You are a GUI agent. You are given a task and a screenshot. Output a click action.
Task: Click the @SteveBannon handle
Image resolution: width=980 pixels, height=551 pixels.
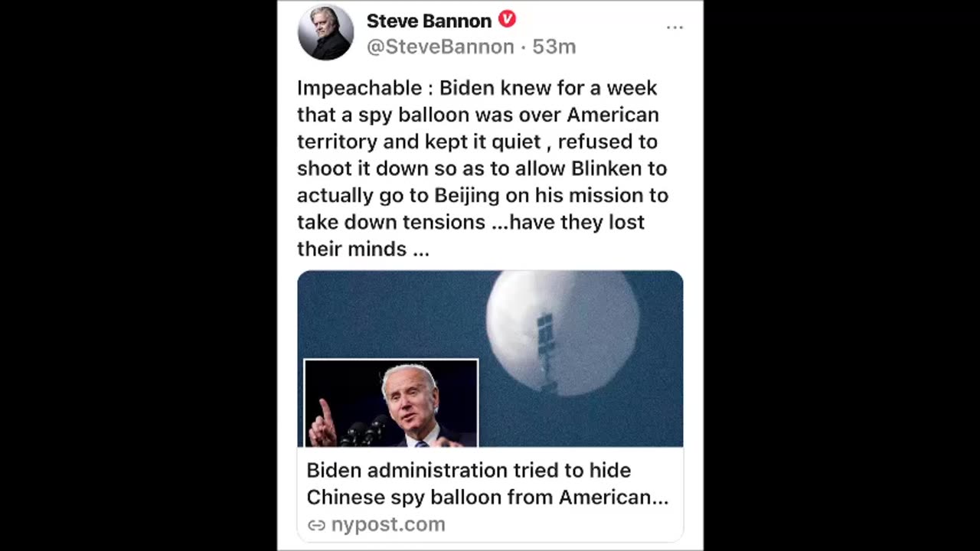440,47
